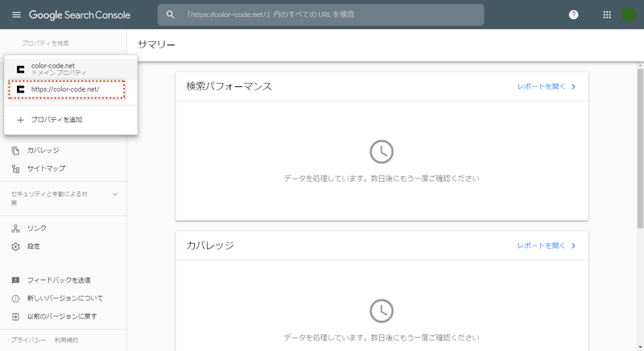This screenshot has width=644, height=351.
Task: Click chevron beside the カバレッジ card report link
Action: (574, 246)
